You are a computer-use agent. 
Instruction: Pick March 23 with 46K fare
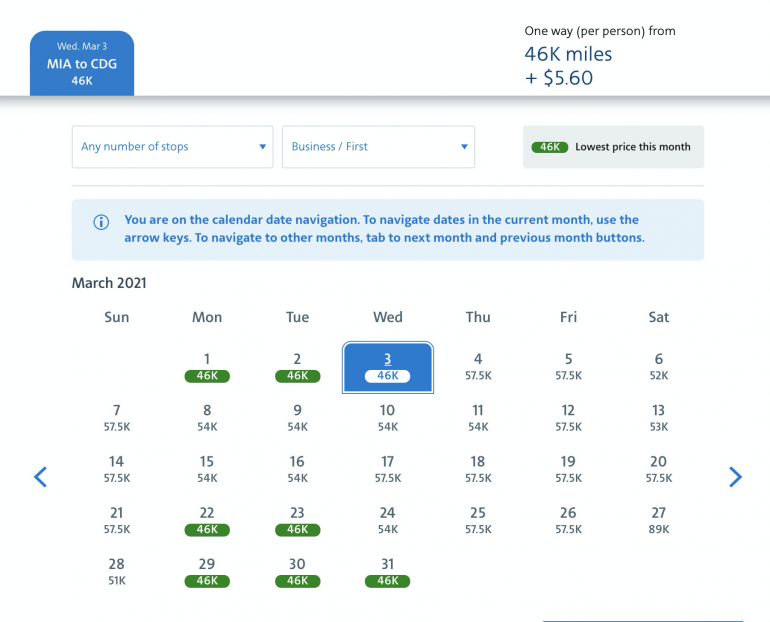(x=297, y=520)
